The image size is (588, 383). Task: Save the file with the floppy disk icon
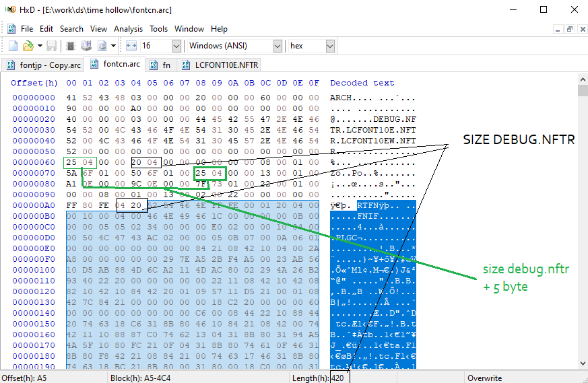pos(51,46)
